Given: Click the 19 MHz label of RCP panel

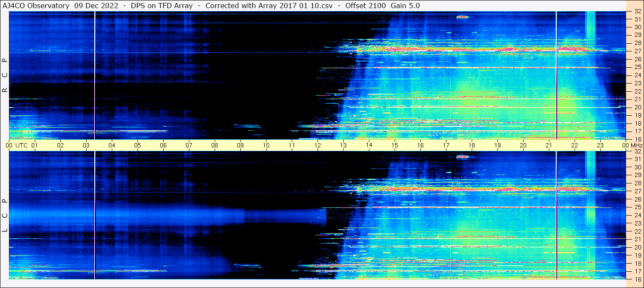Looking at the screenshot, I should pyautogui.click(x=637, y=115).
